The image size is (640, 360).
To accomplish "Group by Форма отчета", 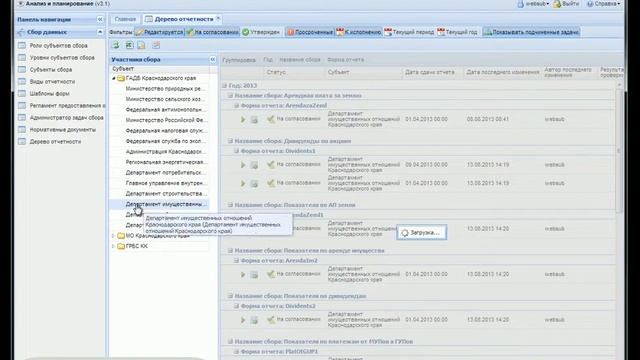I will tap(345, 60).
